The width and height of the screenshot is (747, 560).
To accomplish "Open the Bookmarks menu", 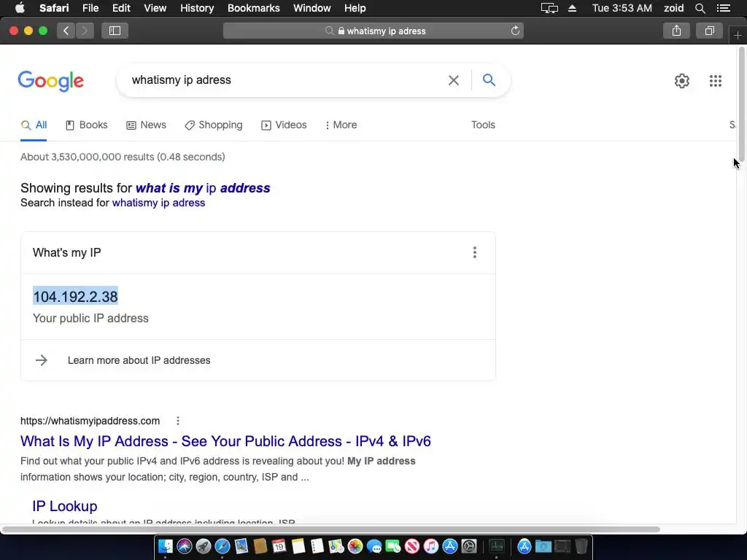I will [x=253, y=8].
